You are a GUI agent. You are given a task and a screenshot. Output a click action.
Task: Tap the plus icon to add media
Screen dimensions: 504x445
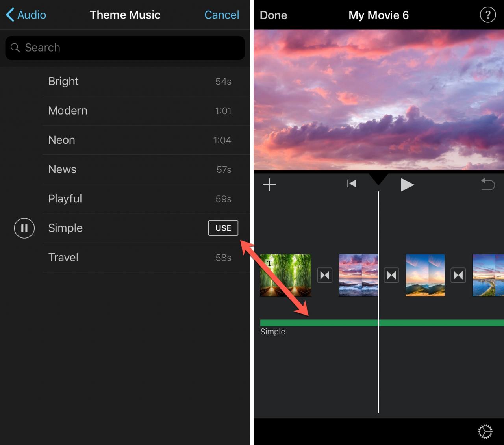[270, 185]
